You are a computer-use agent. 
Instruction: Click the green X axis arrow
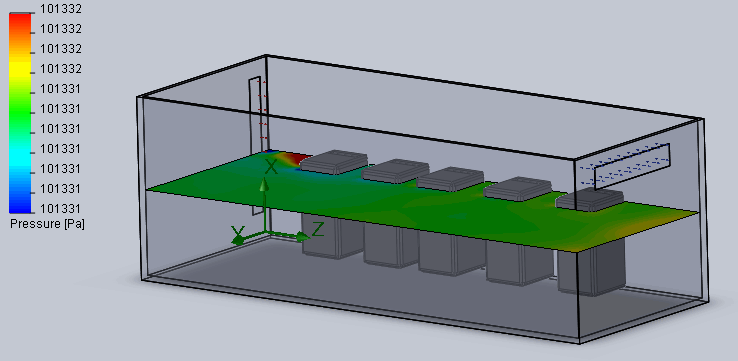[265, 185]
